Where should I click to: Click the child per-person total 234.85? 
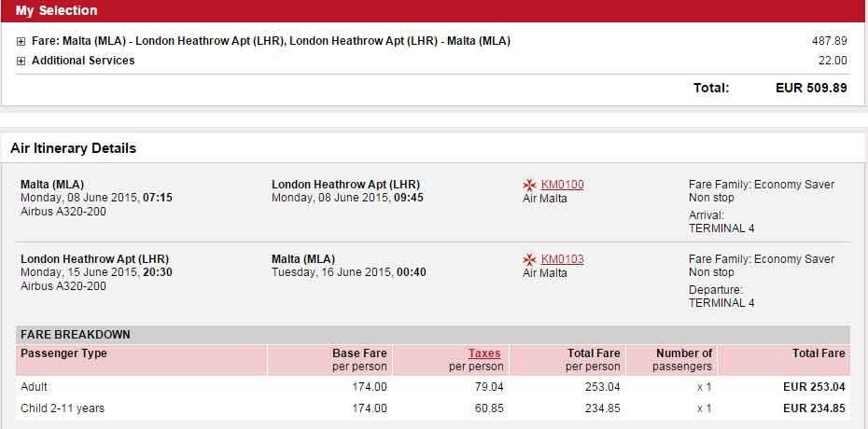point(602,408)
